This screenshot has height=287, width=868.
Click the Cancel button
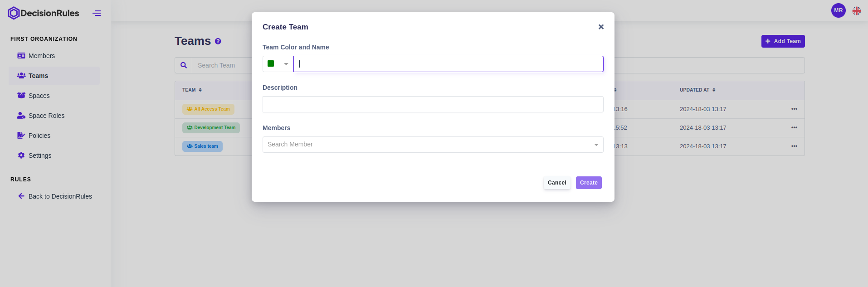click(x=557, y=183)
